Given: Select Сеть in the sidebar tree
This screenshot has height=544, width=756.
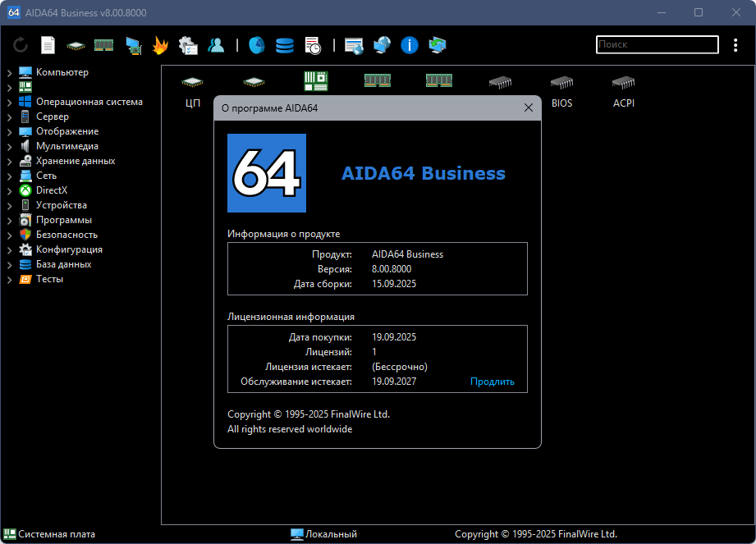Looking at the screenshot, I should click(x=46, y=176).
